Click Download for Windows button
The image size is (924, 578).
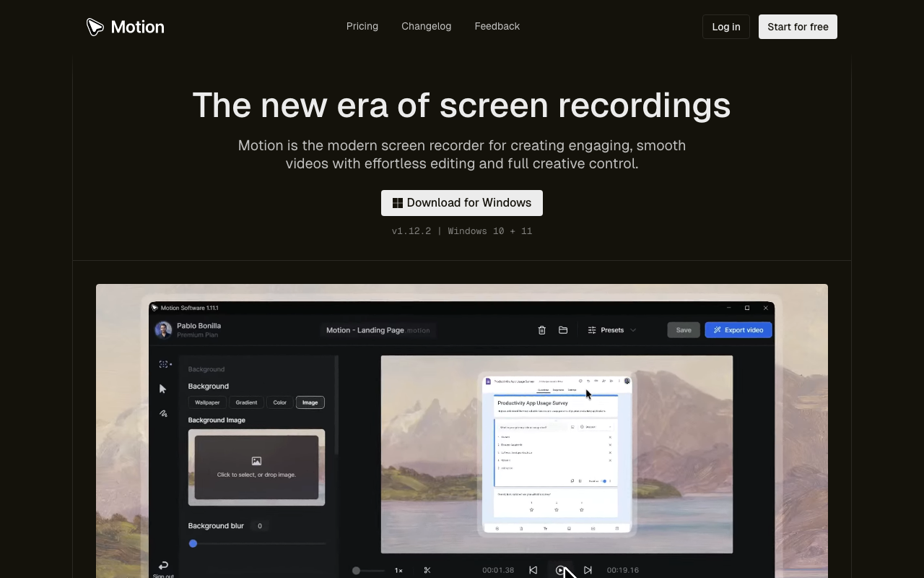(x=462, y=203)
